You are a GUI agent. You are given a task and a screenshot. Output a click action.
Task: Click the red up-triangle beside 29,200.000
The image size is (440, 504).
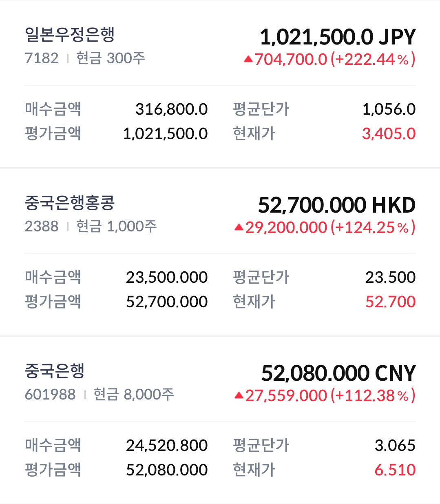tap(239, 227)
